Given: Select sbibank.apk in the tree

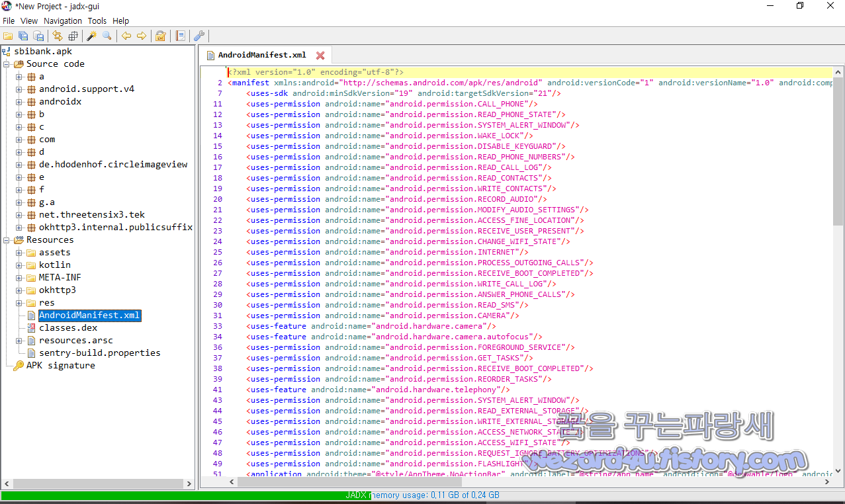Looking at the screenshot, I should (43, 51).
